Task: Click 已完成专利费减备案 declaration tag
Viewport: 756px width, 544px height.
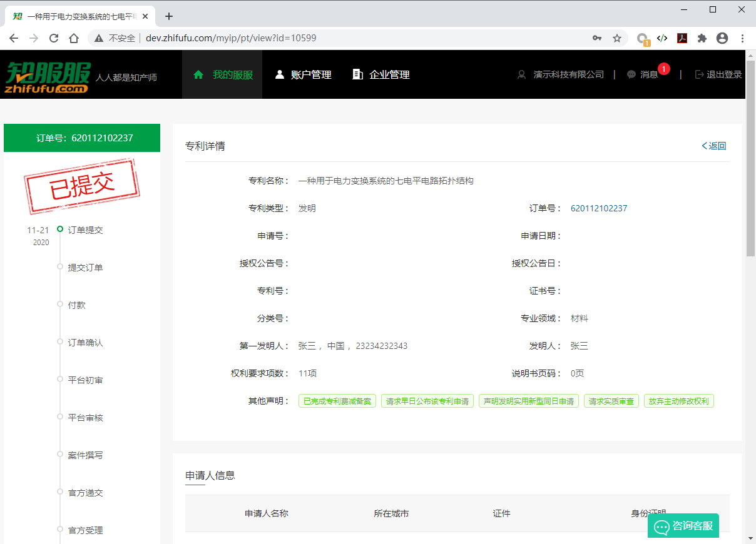Action: pos(337,401)
